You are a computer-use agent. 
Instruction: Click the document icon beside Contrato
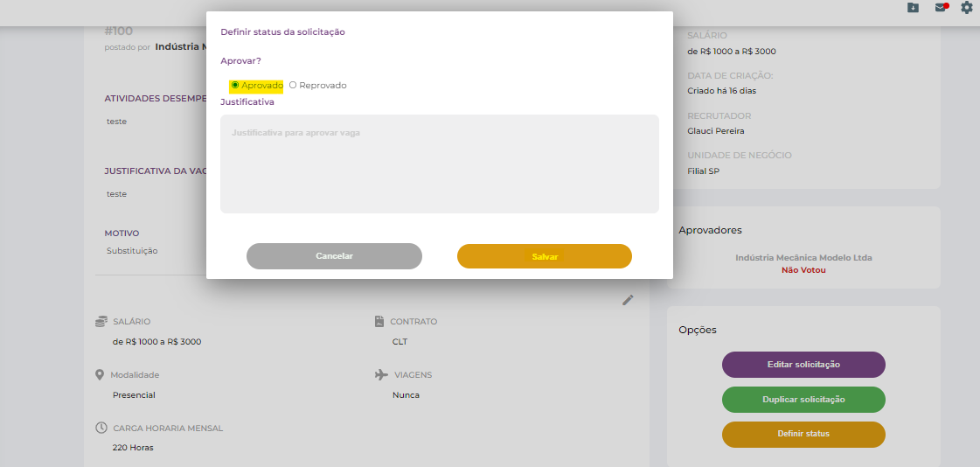(x=380, y=322)
